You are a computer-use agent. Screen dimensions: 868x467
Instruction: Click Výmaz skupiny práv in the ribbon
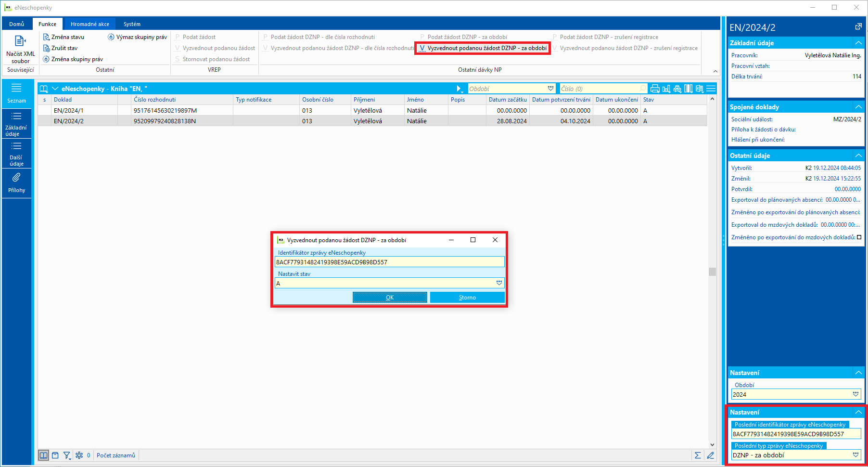(137, 37)
